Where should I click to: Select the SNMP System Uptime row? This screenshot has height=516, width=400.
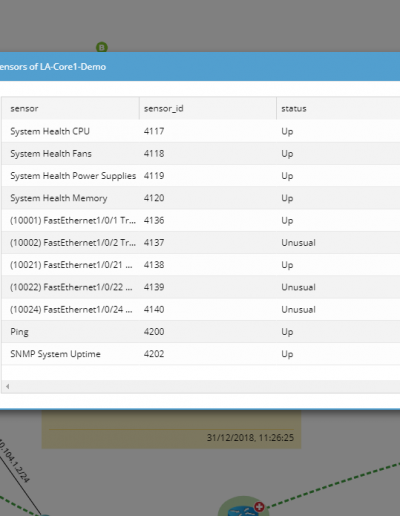[x=201, y=354]
